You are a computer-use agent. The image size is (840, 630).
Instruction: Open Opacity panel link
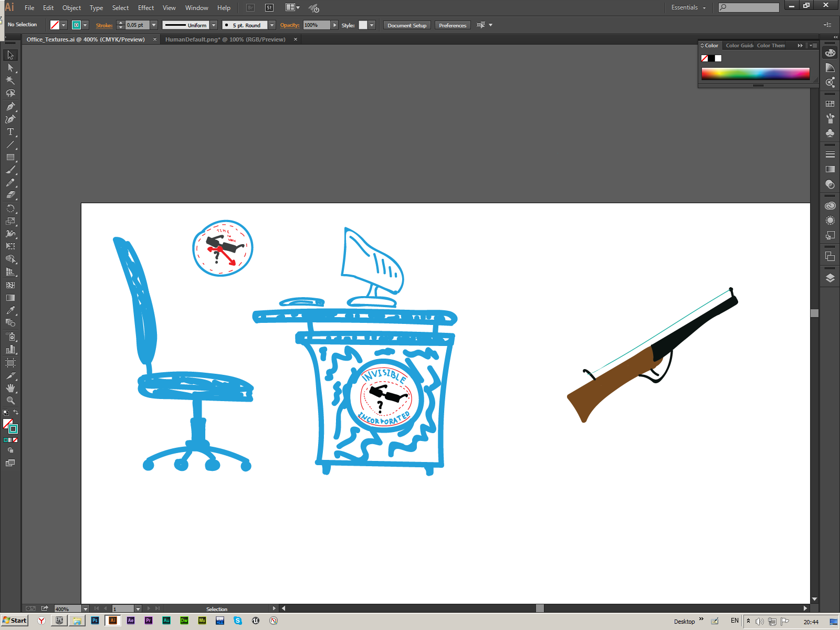click(290, 25)
